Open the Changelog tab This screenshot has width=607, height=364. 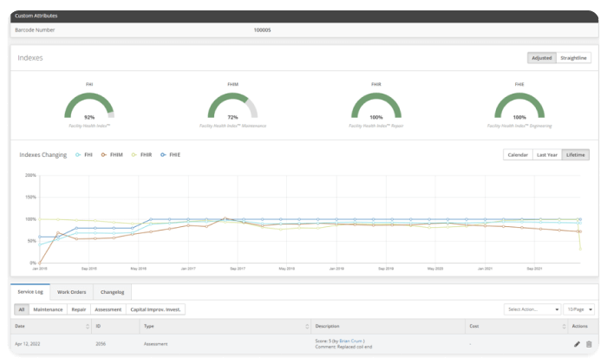click(113, 292)
